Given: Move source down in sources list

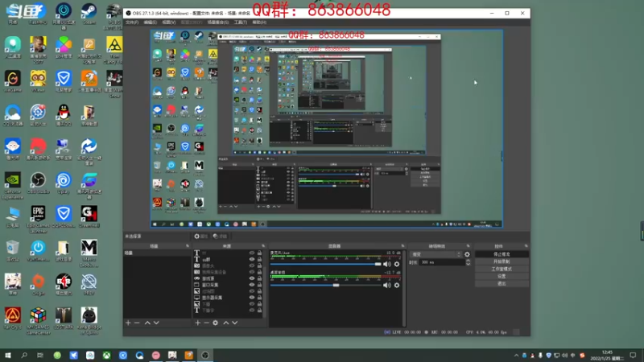Looking at the screenshot, I should tap(235, 323).
